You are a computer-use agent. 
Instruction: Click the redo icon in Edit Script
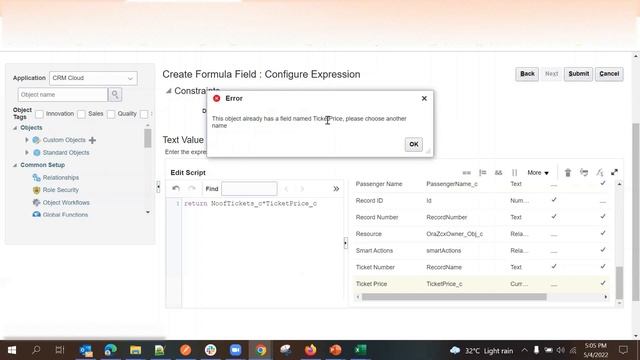(192, 189)
